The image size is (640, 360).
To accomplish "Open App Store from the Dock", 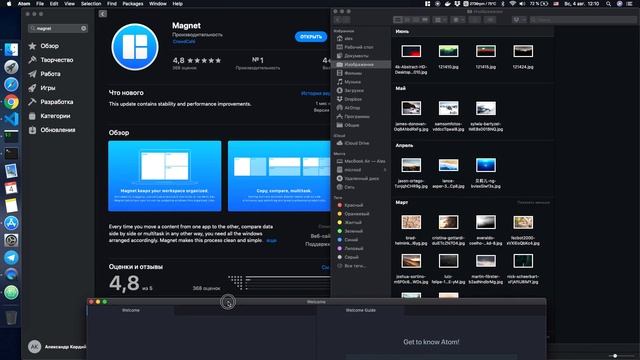I will (11, 223).
